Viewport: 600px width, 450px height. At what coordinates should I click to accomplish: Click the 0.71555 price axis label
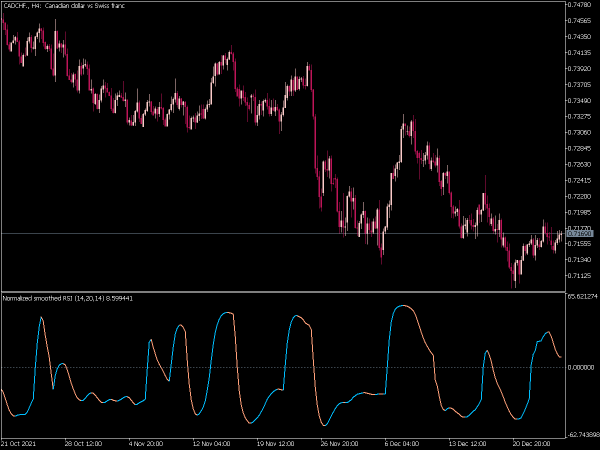coord(580,243)
